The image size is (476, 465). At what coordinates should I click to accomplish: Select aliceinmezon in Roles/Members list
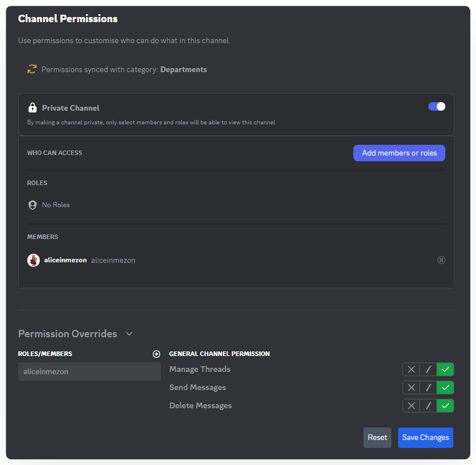pos(89,372)
